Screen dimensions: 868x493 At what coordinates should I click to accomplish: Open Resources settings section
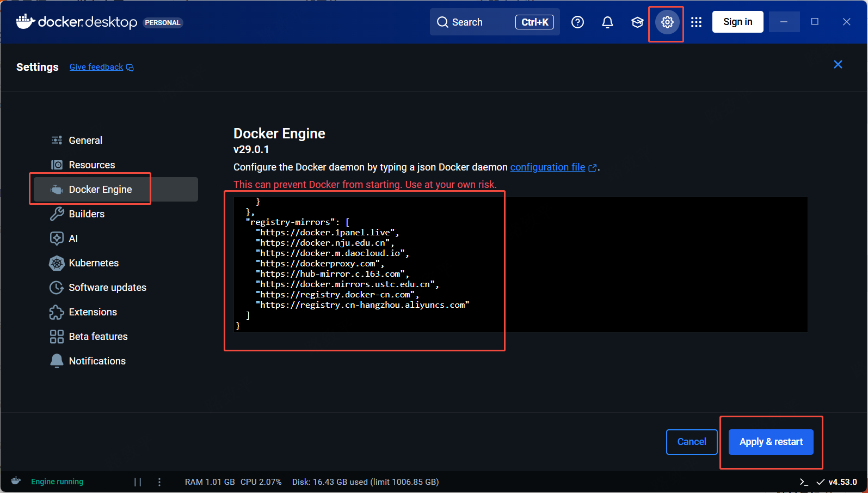[115, 165]
